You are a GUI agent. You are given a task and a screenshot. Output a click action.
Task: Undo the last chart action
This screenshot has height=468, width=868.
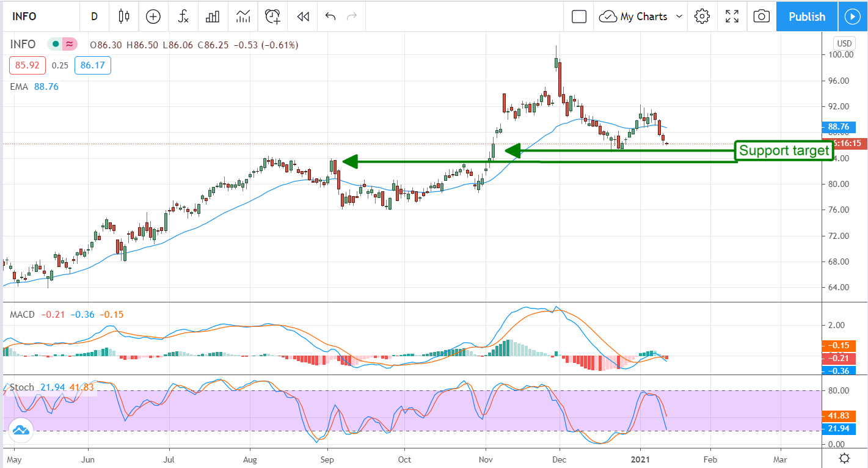330,16
